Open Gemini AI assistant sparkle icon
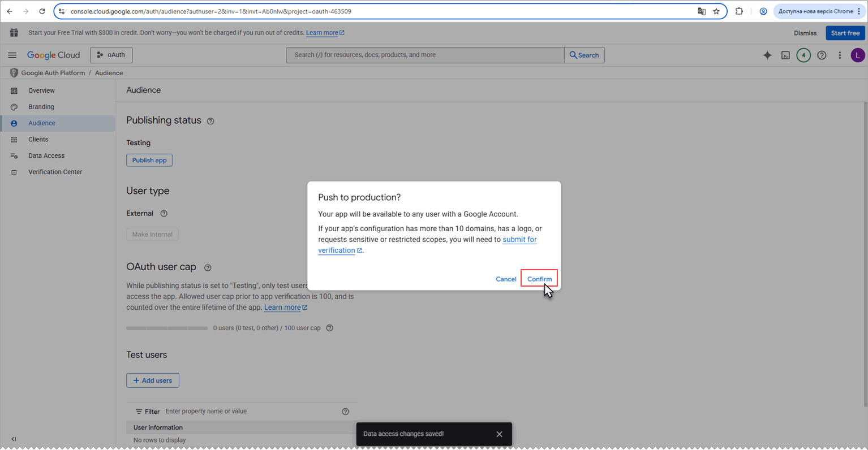This screenshot has height=450, width=868. point(767,55)
